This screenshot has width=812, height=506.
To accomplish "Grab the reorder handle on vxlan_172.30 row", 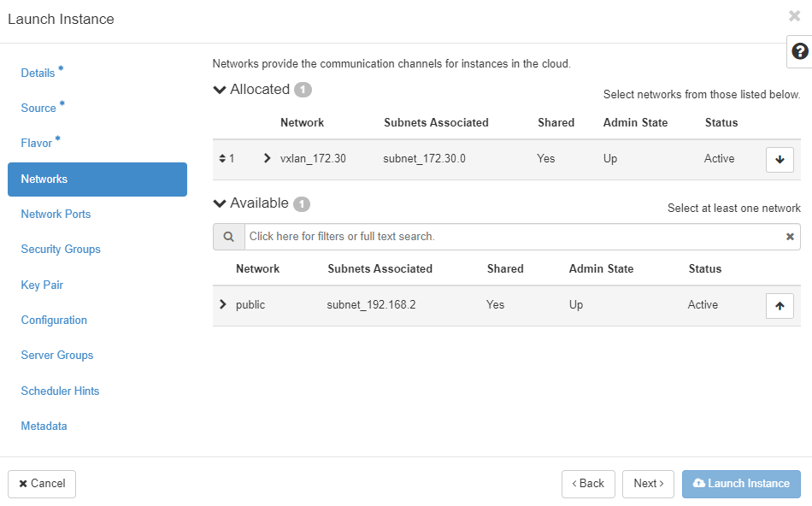I will pos(223,159).
